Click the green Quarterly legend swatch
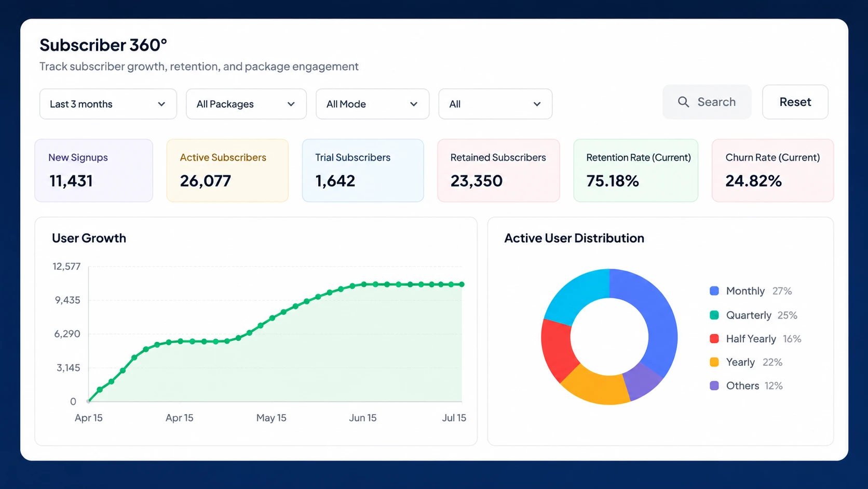868x489 pixels. [714, 315]
